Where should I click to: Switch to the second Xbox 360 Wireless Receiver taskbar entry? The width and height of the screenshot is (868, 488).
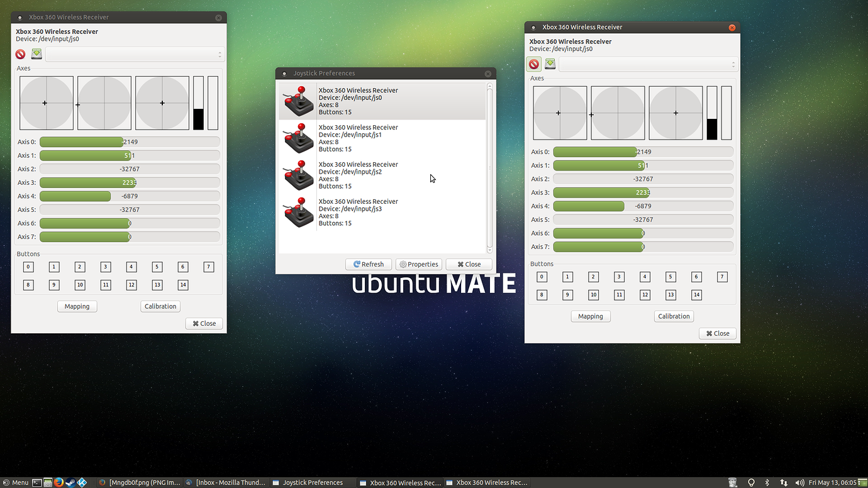coord(487,483)
